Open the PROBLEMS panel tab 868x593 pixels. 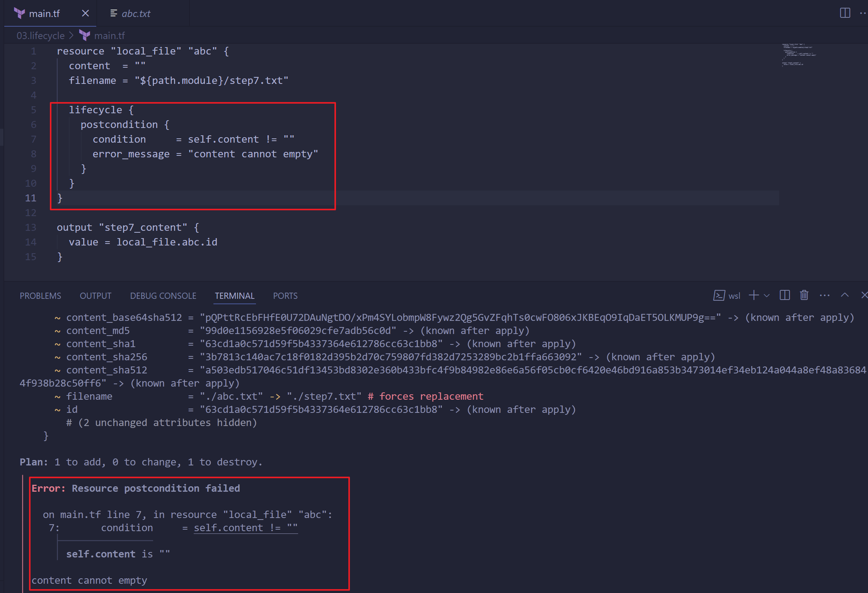click(x=40, y=296)
